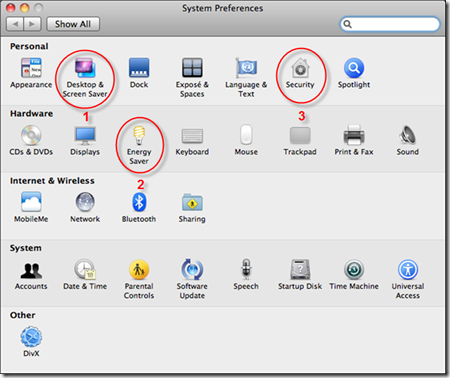Open Startup Disk preferences
Screen dimensions: 450x378
[x=300, y=274]
